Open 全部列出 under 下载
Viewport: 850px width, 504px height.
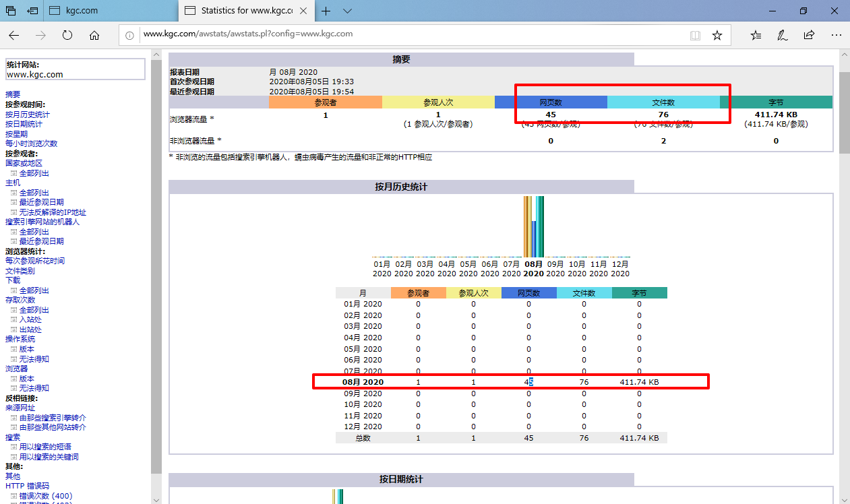click(34, 290)
